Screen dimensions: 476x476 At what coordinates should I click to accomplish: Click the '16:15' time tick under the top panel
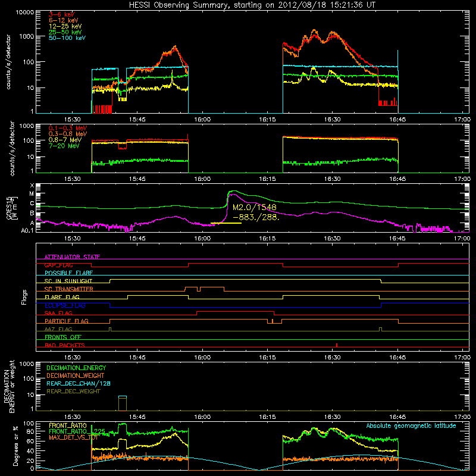267,120
